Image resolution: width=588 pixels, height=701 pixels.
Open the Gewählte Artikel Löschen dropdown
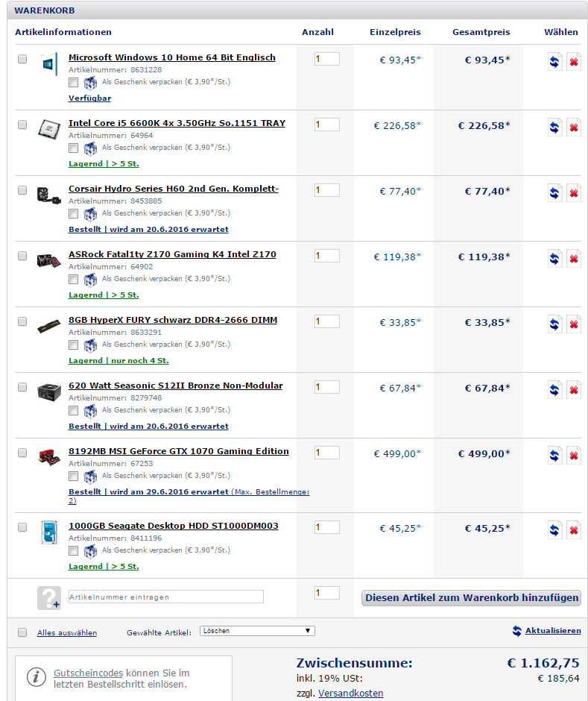[x=257, y=631]
